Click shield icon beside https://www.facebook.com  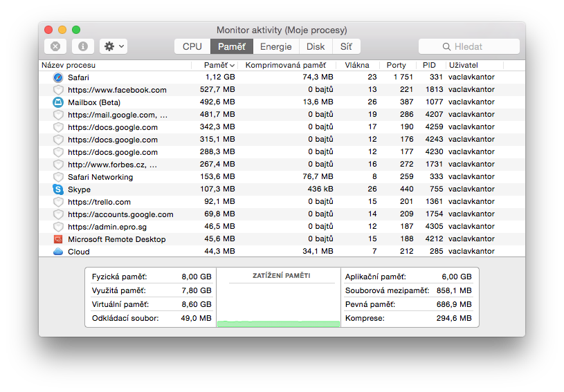point(58,90)
